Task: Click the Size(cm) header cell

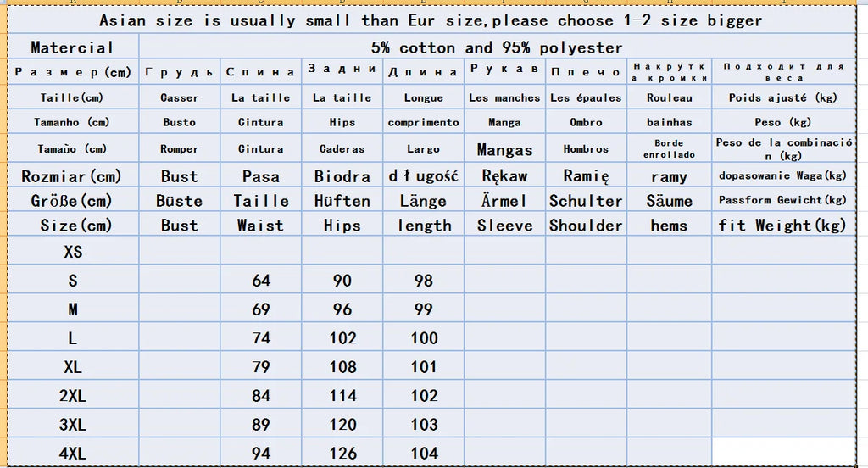Action: [72, 226]
